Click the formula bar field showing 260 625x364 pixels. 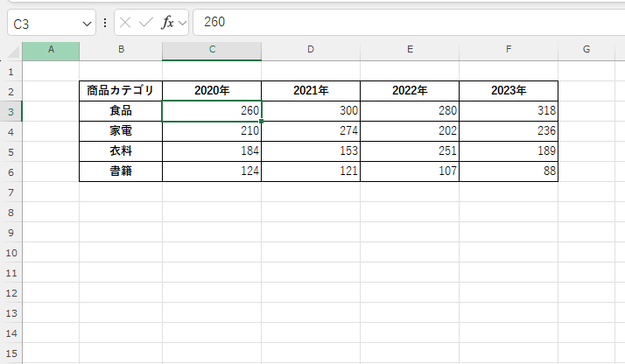(403, 22)
